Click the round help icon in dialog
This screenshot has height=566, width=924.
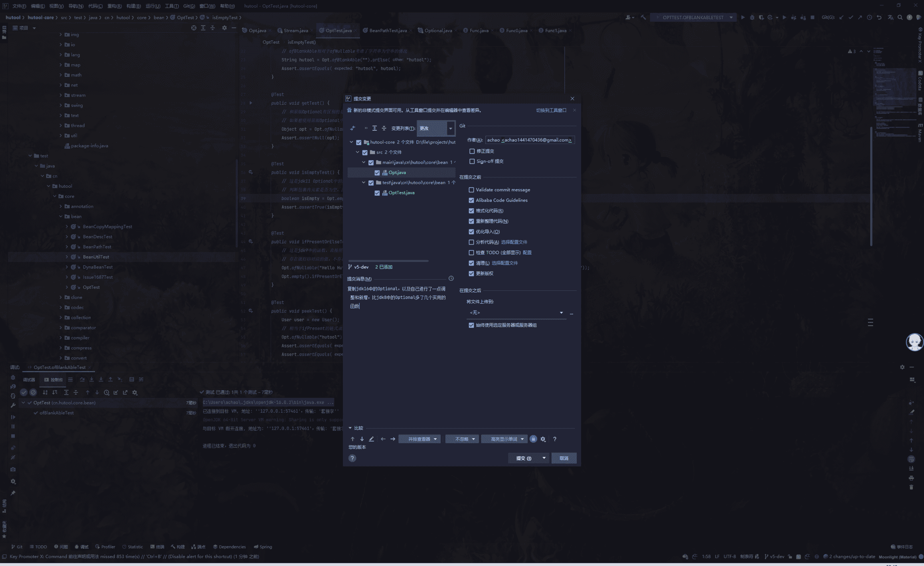(x=352, y=458)
